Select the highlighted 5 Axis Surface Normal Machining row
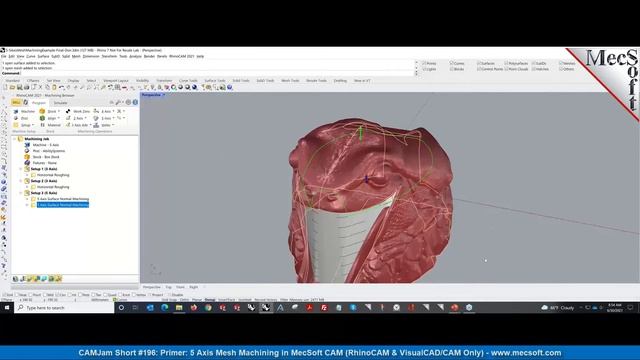This screenshot has width=640, height=360. click(63, 205)
